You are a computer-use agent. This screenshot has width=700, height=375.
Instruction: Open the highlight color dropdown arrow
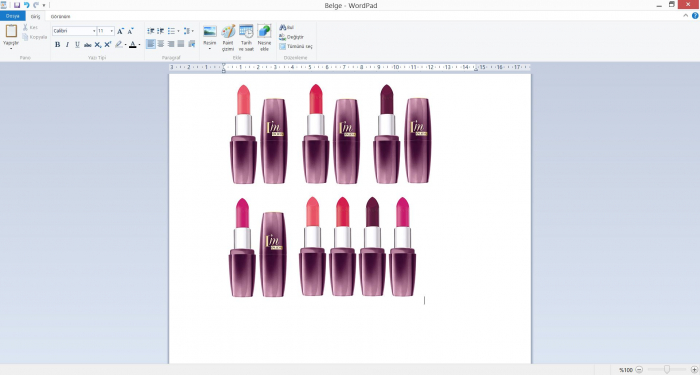coord(125,45)
